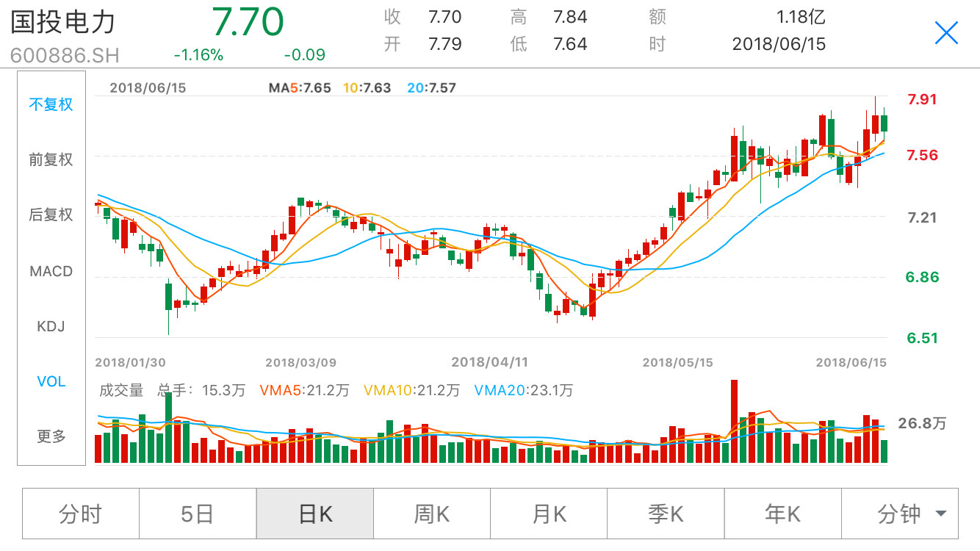Image resolution: width=980 pixels, height=551 pixels.
Task: Switch to the 5日 tab
Action: 198,514
